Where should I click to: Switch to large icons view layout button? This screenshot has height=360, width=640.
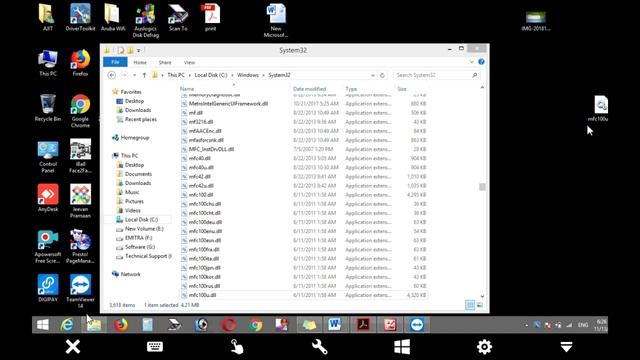click(x=480, y=305)
